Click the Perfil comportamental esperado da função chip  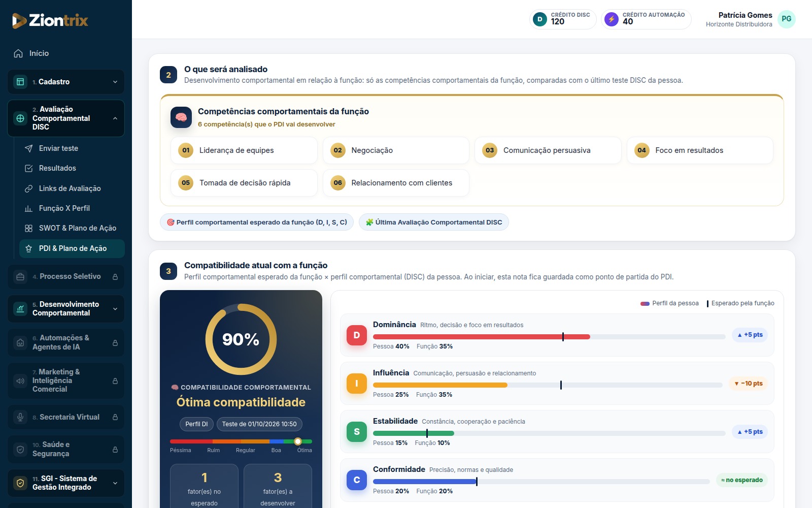click(257, 222)
